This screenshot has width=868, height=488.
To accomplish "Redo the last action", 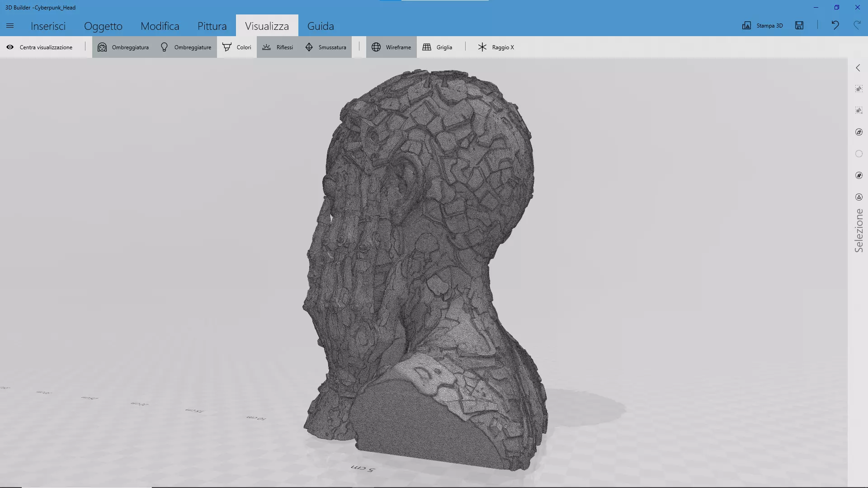I will tap(857, 25).
